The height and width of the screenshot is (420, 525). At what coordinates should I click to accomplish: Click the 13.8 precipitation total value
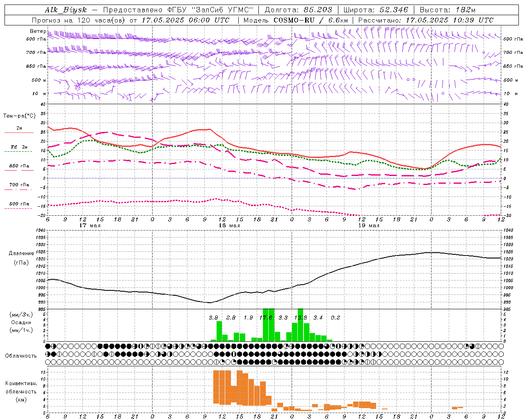coord(301,317)
